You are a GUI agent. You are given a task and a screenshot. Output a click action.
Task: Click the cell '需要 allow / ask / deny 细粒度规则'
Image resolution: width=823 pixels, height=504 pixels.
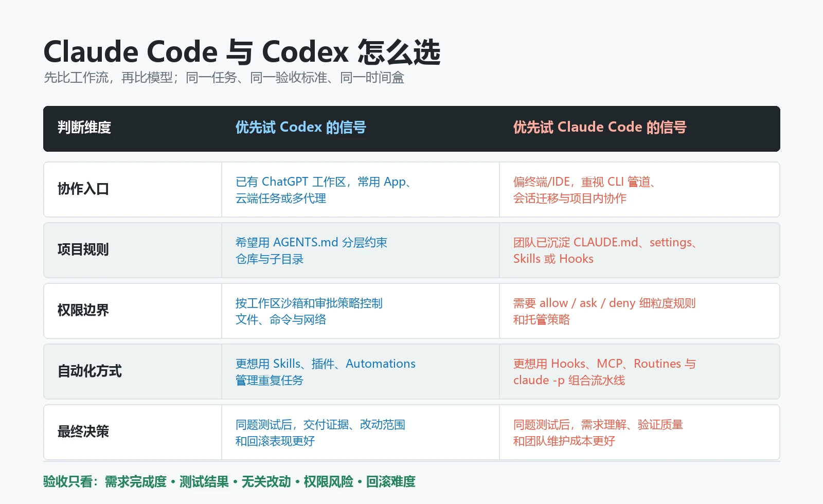click(639, 311)
